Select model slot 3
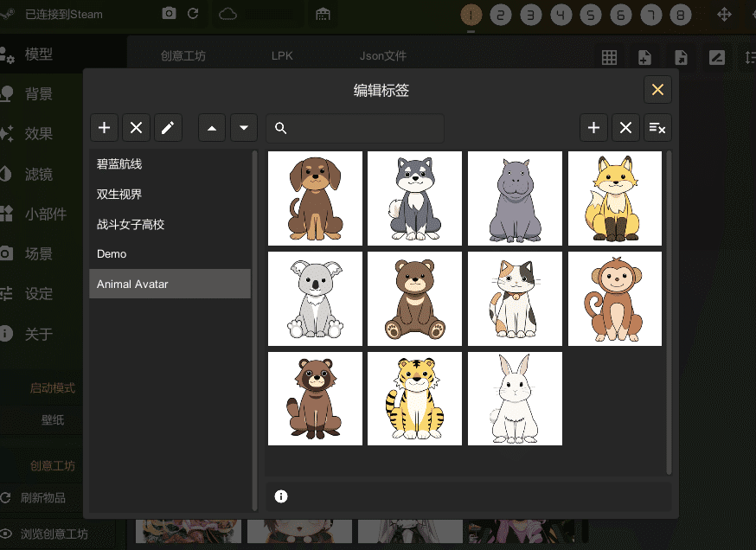This screenshot has width=756, height=550. [531, 15]
